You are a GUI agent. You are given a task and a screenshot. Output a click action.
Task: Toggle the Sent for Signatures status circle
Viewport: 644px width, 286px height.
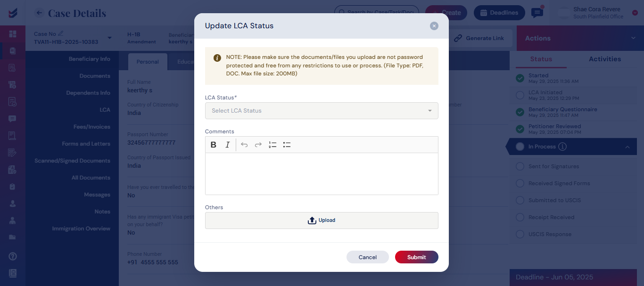coord(520,166)
